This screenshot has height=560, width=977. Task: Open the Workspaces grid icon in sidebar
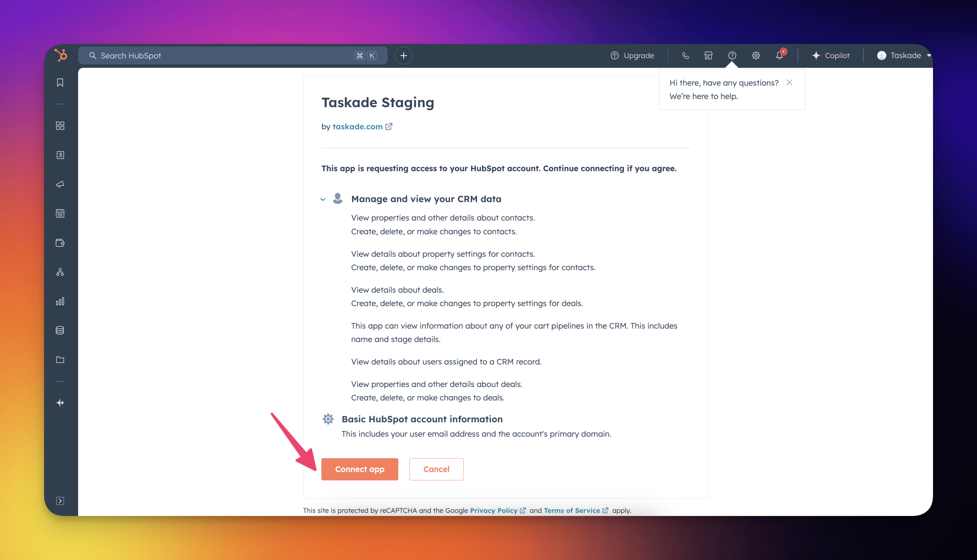pos(60,126)
